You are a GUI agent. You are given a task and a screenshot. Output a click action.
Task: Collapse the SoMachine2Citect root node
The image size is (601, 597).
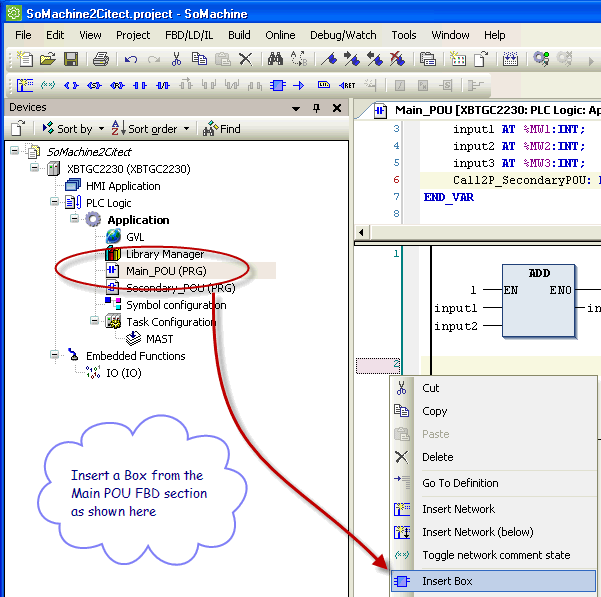(x=15, y=151)
